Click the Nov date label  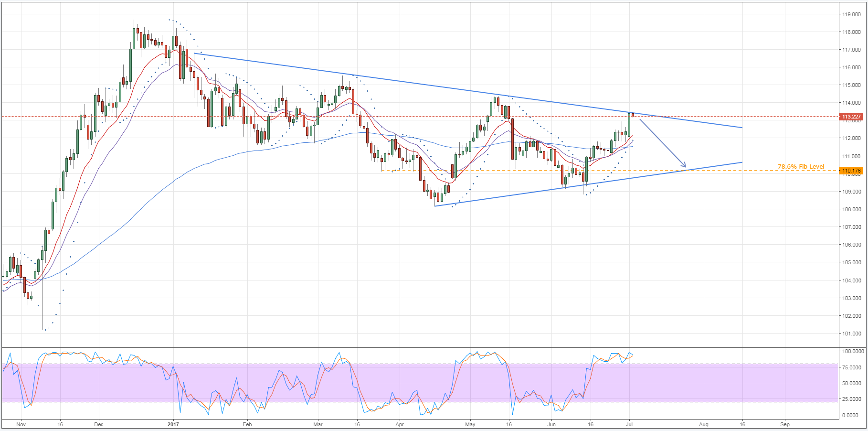pos(21,424)
